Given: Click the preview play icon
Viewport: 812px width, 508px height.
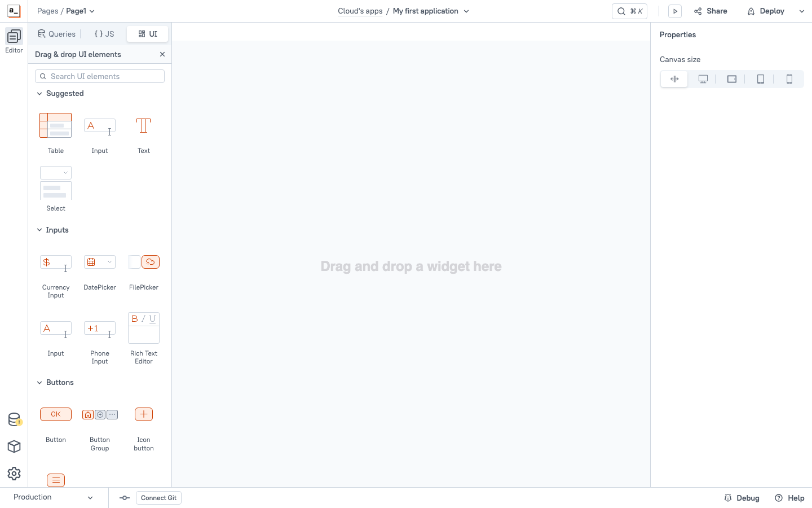Looking at the screenshot, I should pos(675,11).
